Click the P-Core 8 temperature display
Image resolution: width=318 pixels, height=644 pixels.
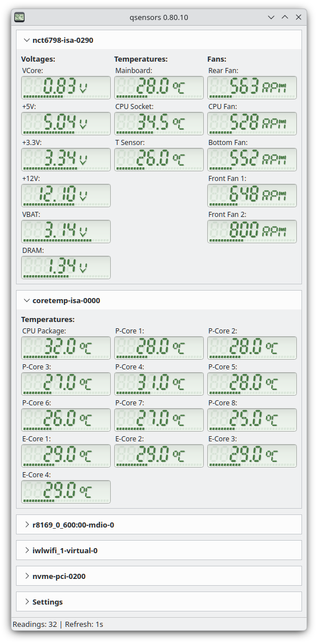click(x=252, y=420)
